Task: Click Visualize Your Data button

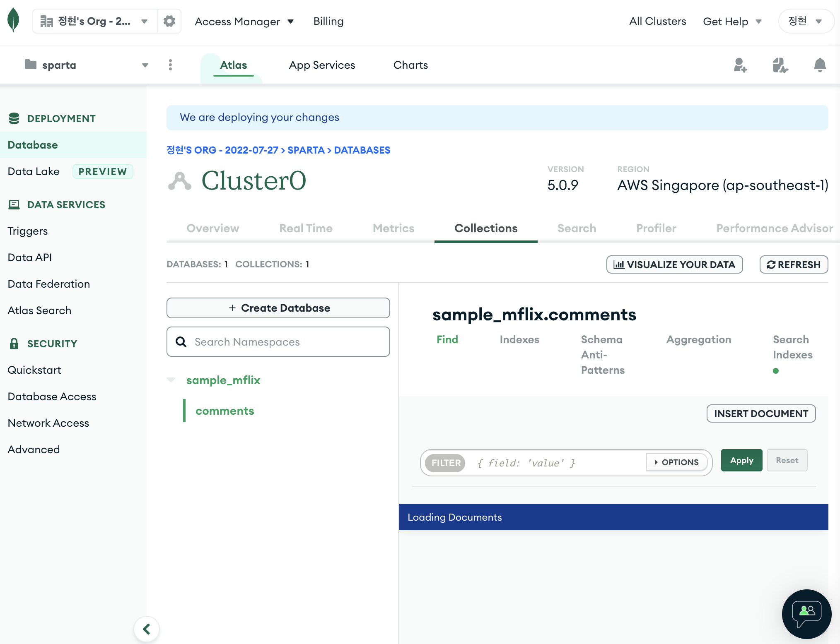Action: pyautogui.click(x=674, y=264)
